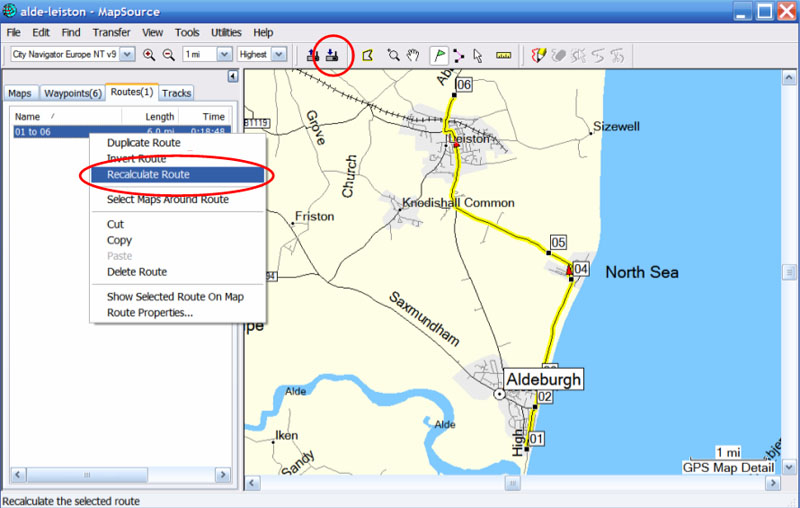Select the arrow Selection tool
Viewport: 800px width, 508px height.
478,55
